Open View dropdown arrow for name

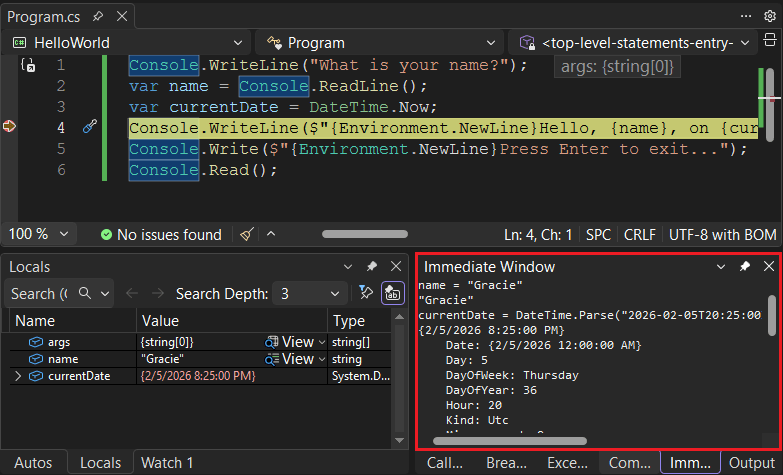(322, 360)
